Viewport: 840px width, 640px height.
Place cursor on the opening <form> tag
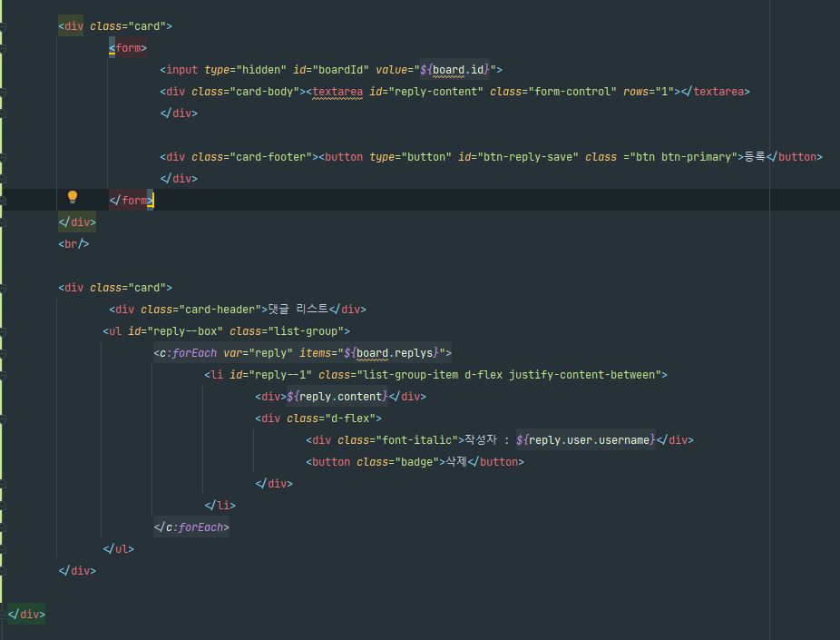click(128, 48)
